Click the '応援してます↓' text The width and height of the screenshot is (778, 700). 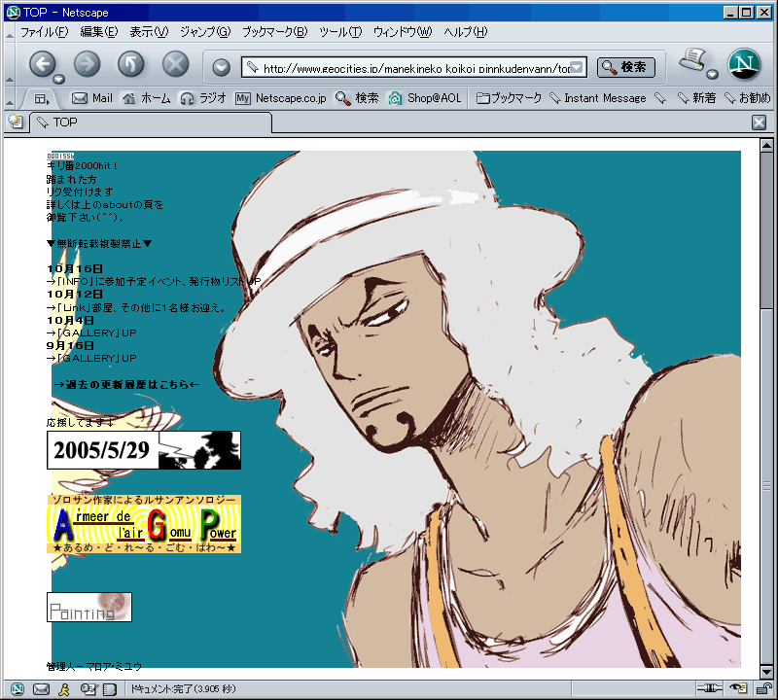point(81,422)
